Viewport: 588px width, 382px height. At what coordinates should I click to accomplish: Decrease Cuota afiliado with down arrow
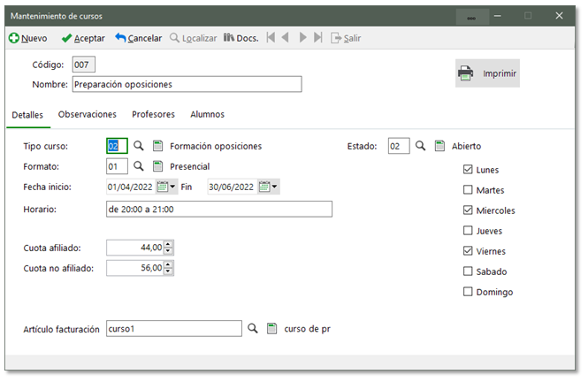pos(168,251)
